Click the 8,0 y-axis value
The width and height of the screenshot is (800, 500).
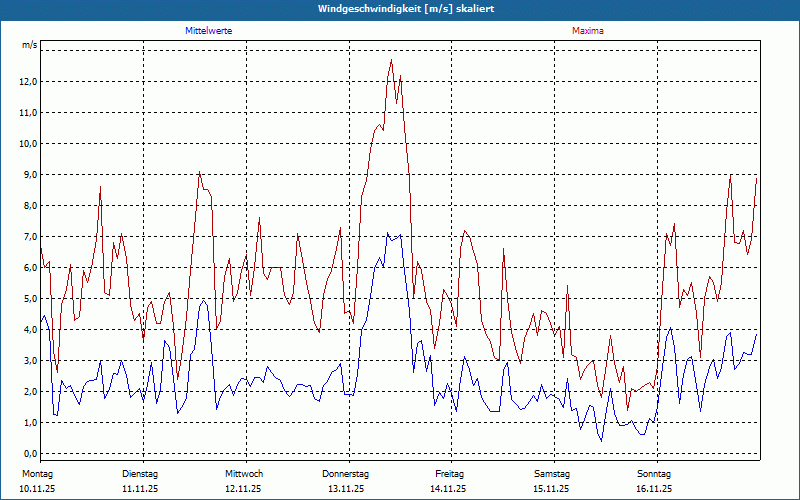31,206
